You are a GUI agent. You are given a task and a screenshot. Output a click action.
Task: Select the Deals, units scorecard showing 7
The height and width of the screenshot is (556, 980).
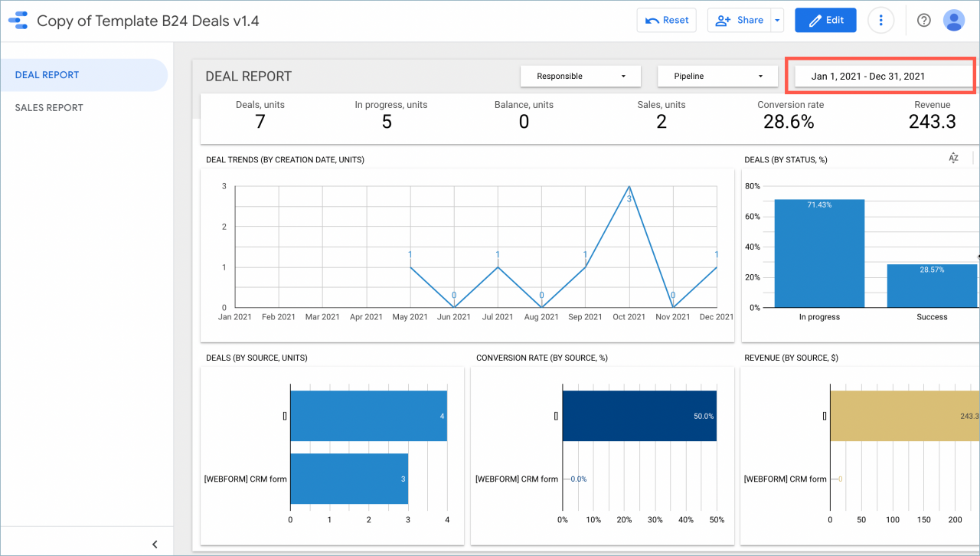point(260,114)
